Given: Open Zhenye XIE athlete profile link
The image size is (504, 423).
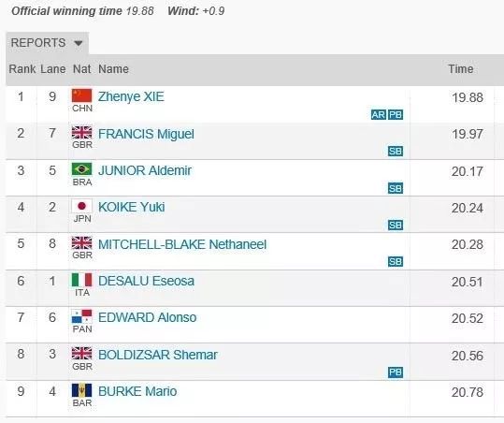Looking at the screenshot, I should click(131, 96).
